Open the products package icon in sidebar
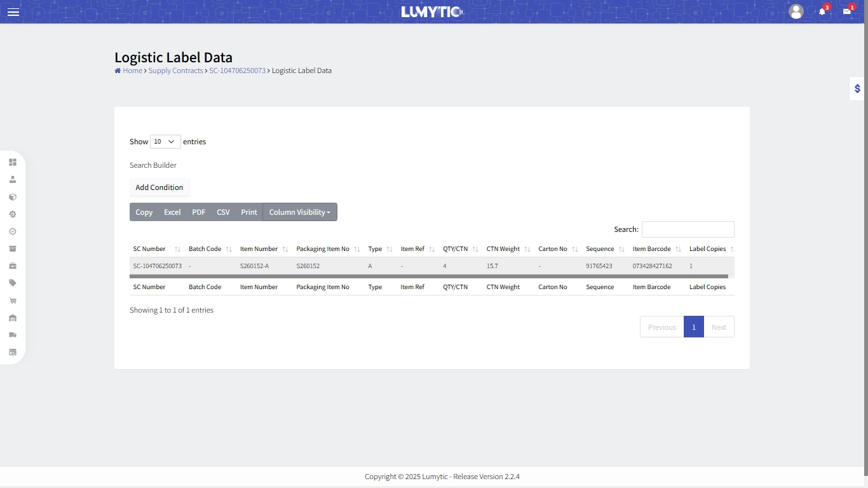868x488 pixels. click(13, 197)
